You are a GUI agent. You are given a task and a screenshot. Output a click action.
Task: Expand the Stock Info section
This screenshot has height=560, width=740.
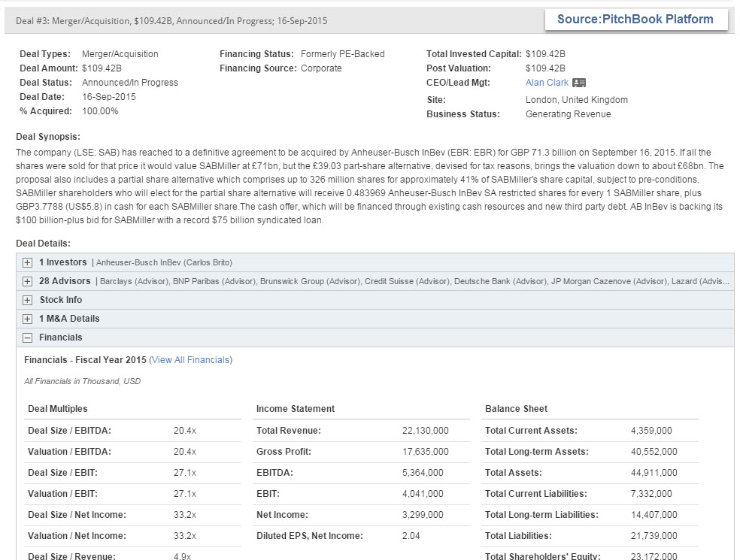pyautogui.click(x=27, y=301)
